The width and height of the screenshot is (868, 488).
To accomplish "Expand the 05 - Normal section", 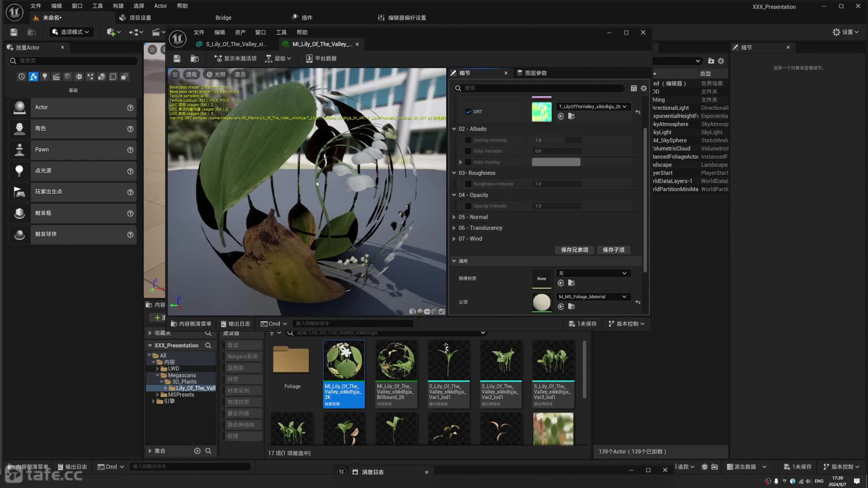I will point(454,217).
